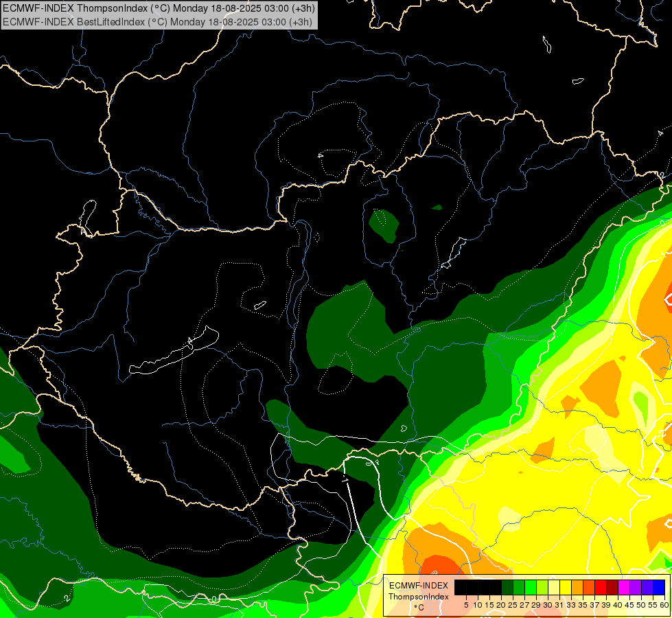
Task: Click legend tick value 55
Action: pyautogui.click(x=653, y=605)
